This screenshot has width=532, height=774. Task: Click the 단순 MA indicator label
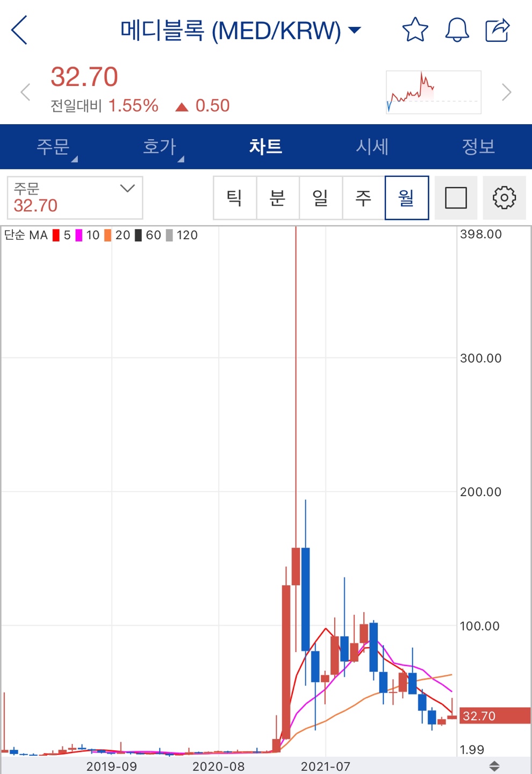click(x=26, y=235)
